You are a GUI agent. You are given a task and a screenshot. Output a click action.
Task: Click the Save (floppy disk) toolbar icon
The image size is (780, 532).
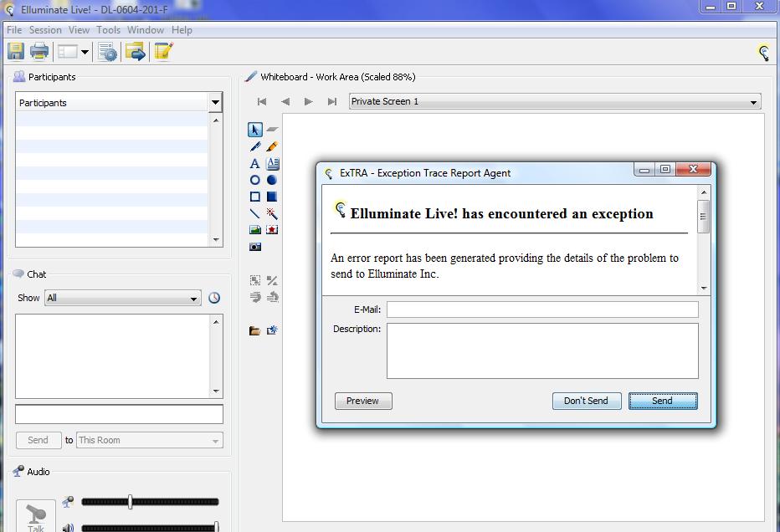[x=16, y=52]
